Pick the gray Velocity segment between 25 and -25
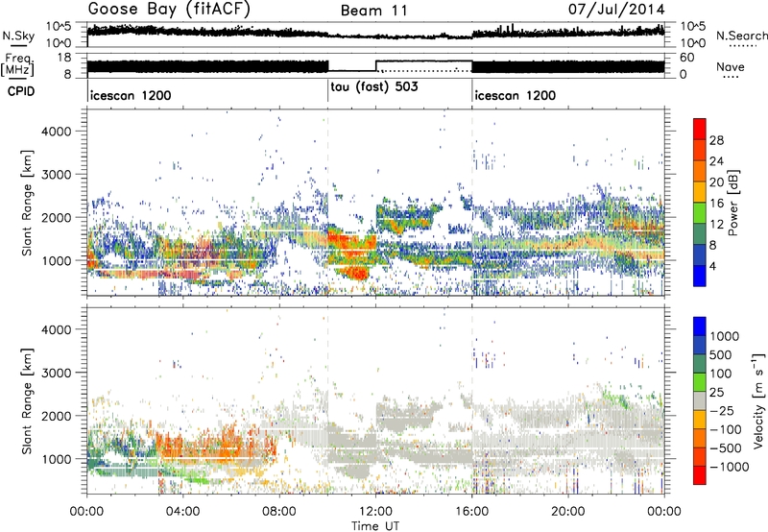 [x=700, y=400]
